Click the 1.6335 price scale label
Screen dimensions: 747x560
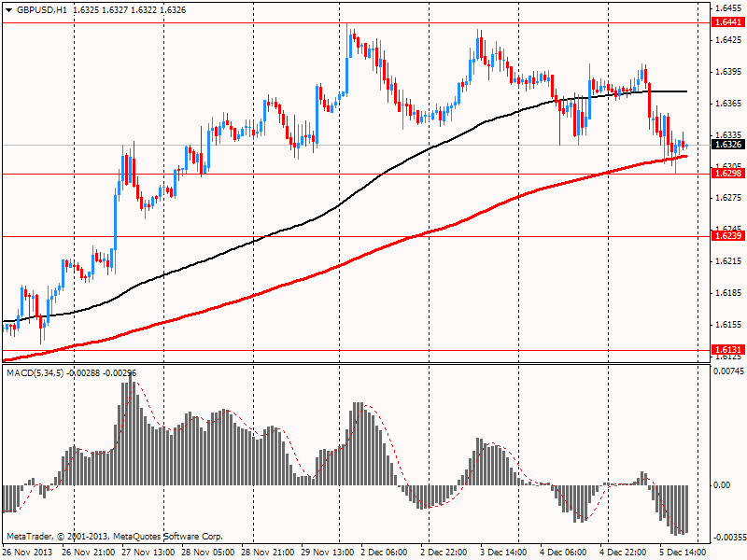click(x=729, y=134)
